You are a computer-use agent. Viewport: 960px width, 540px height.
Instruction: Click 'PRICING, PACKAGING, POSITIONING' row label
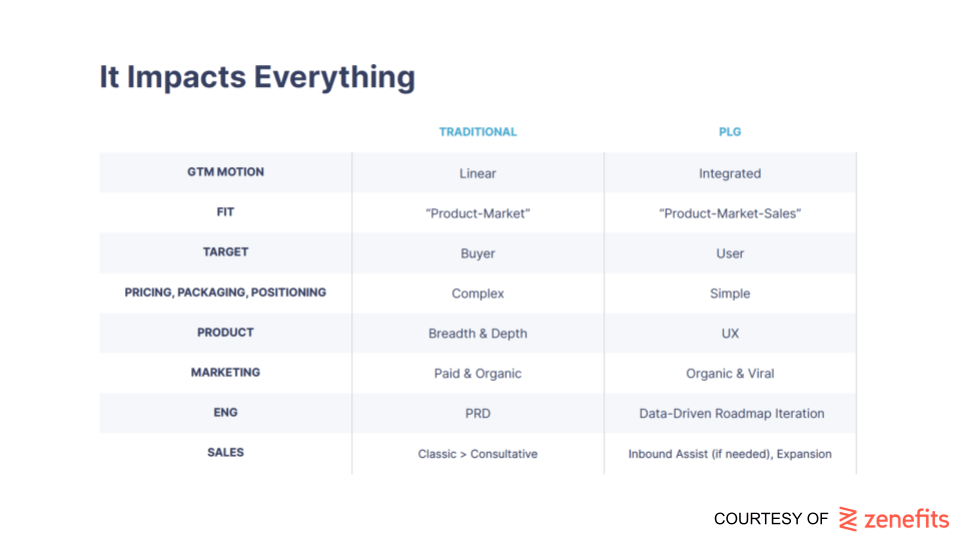225,293
